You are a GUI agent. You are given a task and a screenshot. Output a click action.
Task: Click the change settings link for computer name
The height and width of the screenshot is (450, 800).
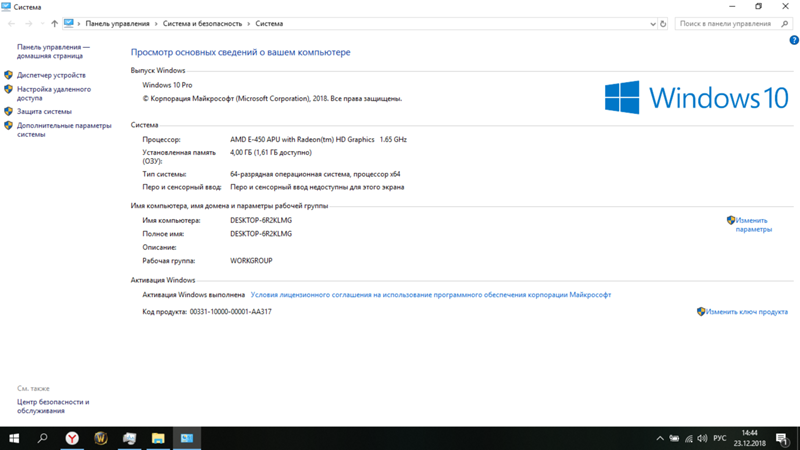tap(754, 224)
